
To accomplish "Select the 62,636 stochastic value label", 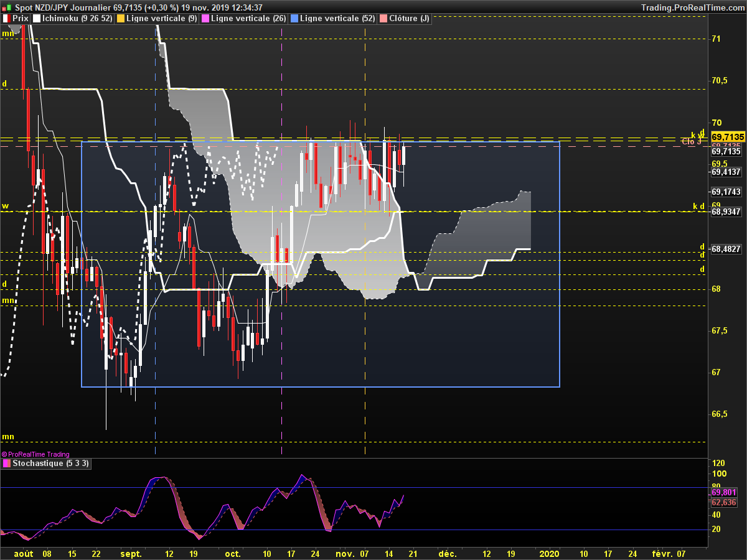I will click(x=723, y=502).
